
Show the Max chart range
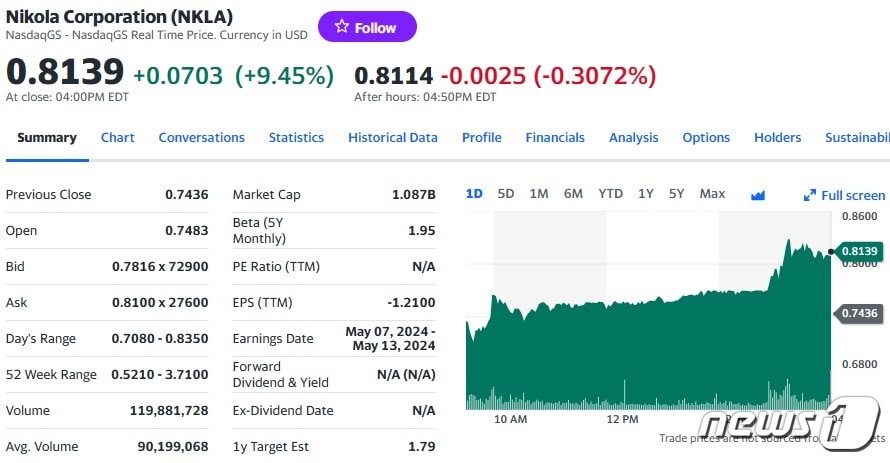click(x=712, y=194)
